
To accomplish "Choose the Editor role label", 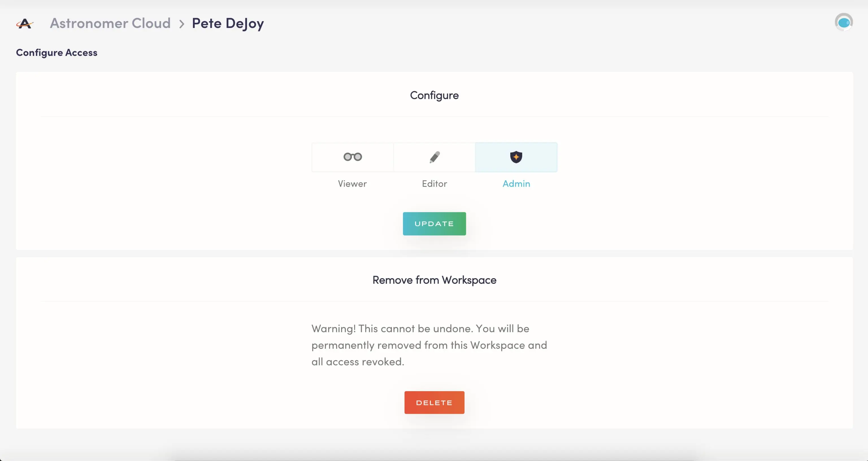I will click(434, 184).
